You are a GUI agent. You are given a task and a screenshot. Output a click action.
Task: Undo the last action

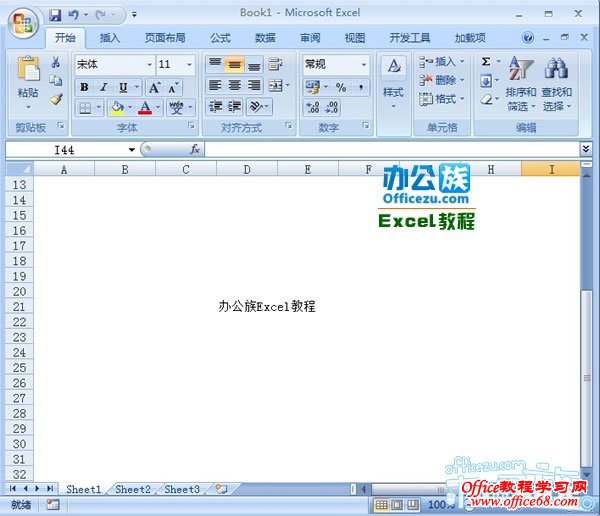(73, 15)
